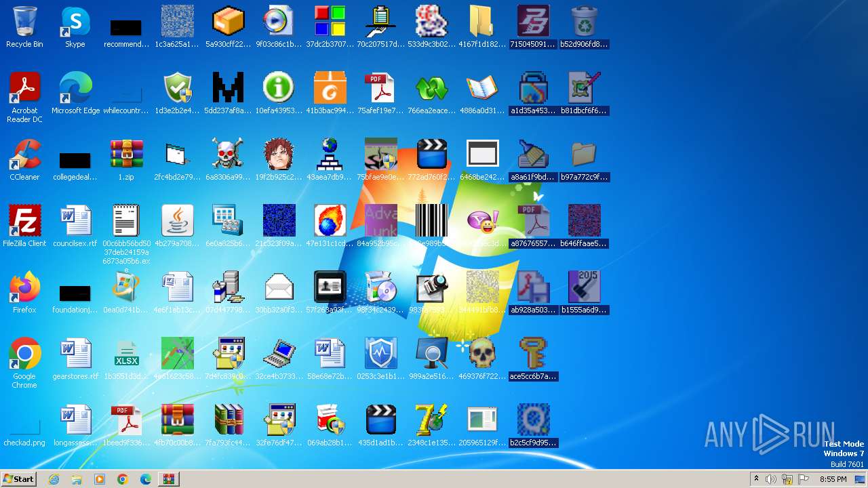This screenshot has width=868, height=488.
Task: Select PDF file 1beed9f336
Action: pos(126,426)
